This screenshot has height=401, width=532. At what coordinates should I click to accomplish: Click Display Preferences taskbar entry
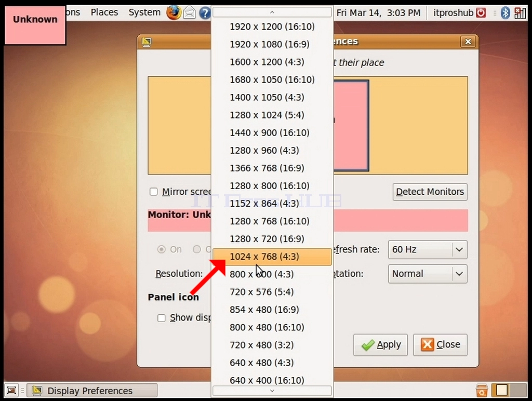(x=92, y=391)
